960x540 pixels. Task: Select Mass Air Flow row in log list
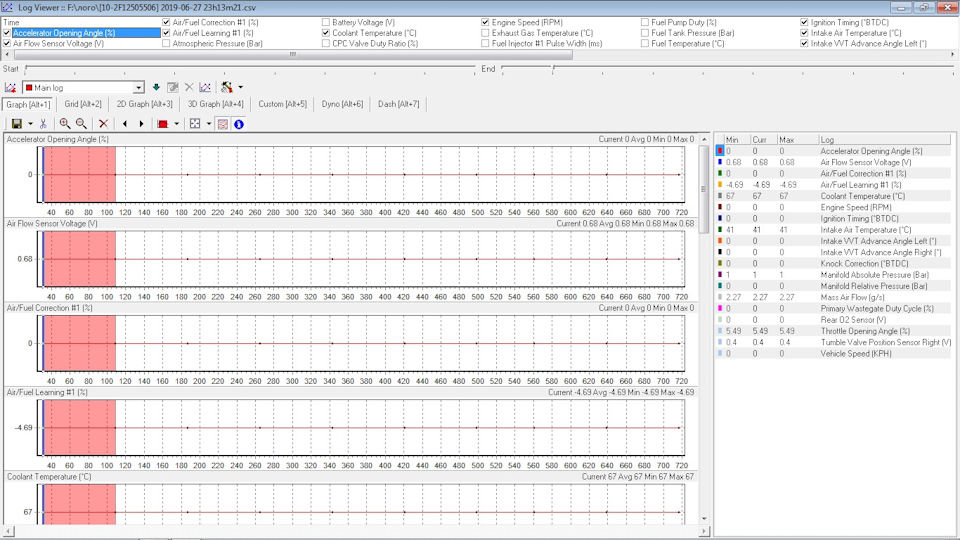(833, 298)
